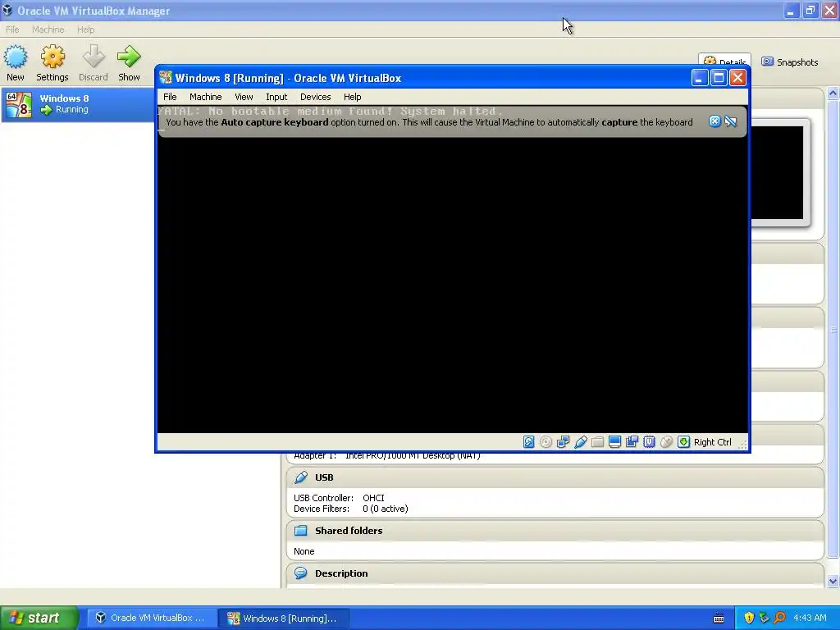The height and width of the screenshot is (630, 840).
Task: Click the don't-show-again notification icon
Action: pos(731,121)
